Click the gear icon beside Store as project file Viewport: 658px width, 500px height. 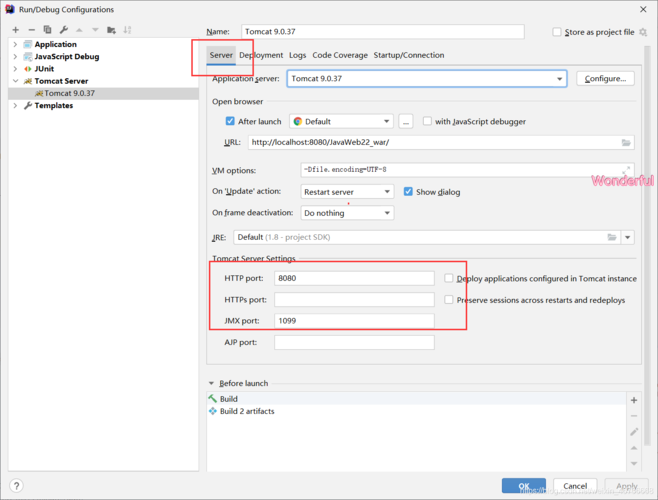tap(642, 32)
